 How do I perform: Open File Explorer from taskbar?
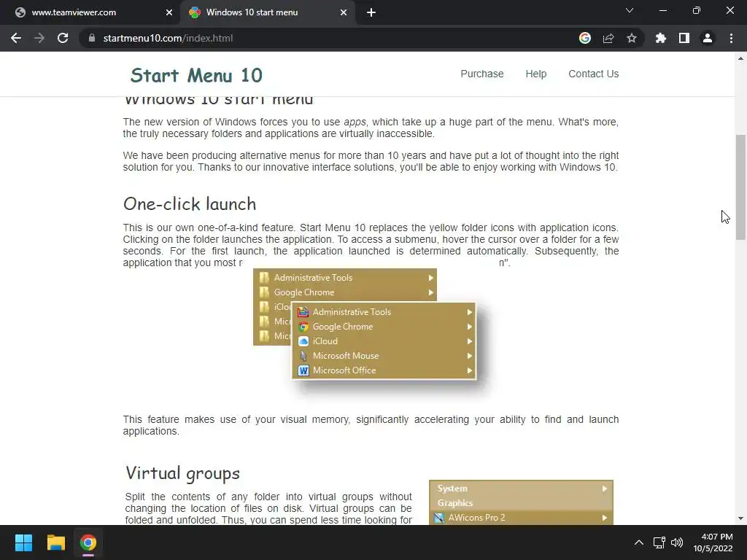(x=55, y=542)
